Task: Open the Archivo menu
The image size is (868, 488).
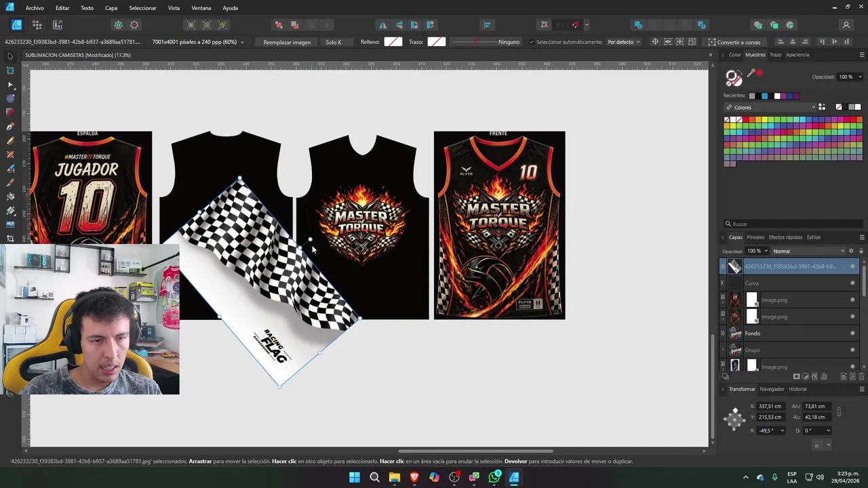Action: pos(35,8)
